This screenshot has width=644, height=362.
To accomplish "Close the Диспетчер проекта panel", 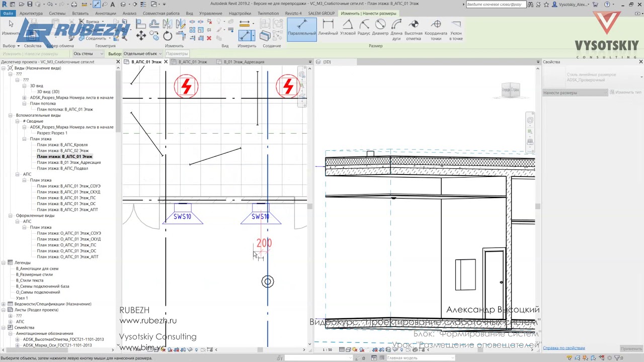I will (118, 62).
